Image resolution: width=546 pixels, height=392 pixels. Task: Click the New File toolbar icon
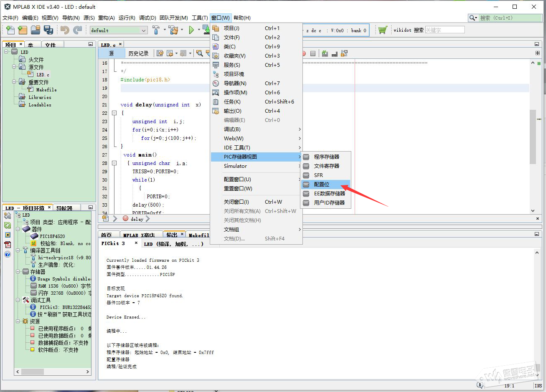click(10, 30)
